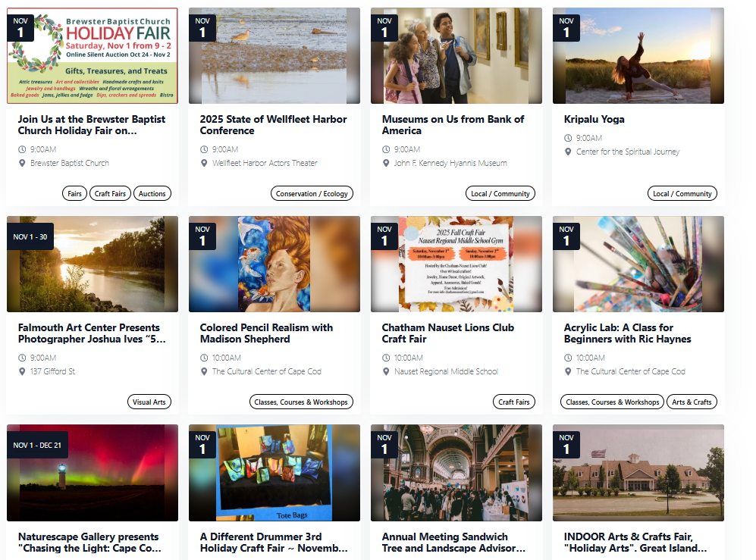Click location pin beside John F. Kennedy Hyannis Museum

pos(386,163)
